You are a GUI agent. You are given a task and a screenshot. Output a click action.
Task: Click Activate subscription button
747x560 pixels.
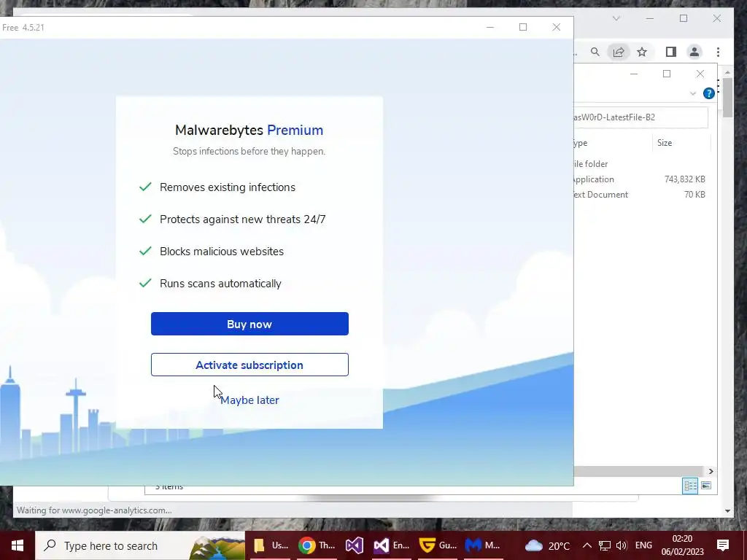[249, 365]
